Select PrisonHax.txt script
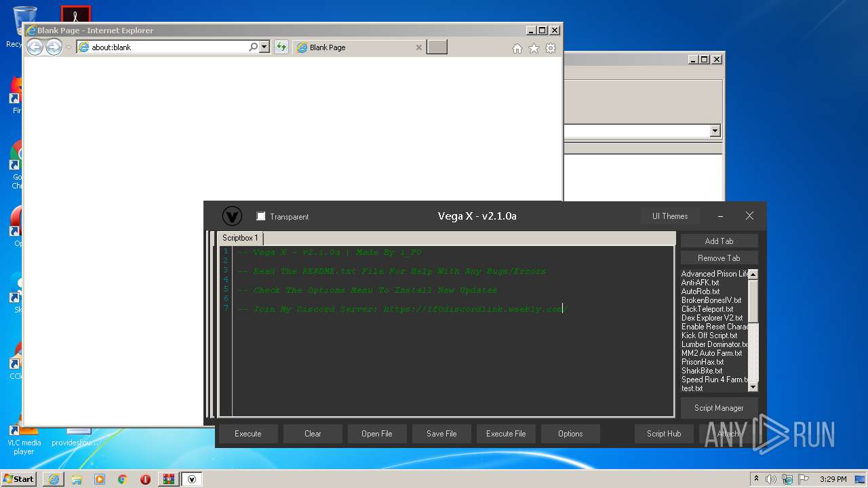Viewport: 868px width, 488px height. (703, 362)
